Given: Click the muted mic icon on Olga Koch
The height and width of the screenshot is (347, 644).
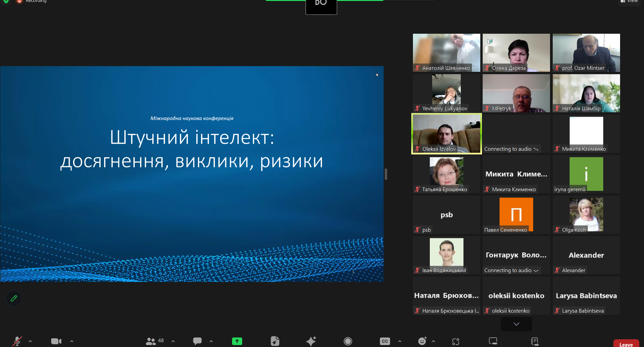Looking at the screenshot, I should click(x=557, y=230).
